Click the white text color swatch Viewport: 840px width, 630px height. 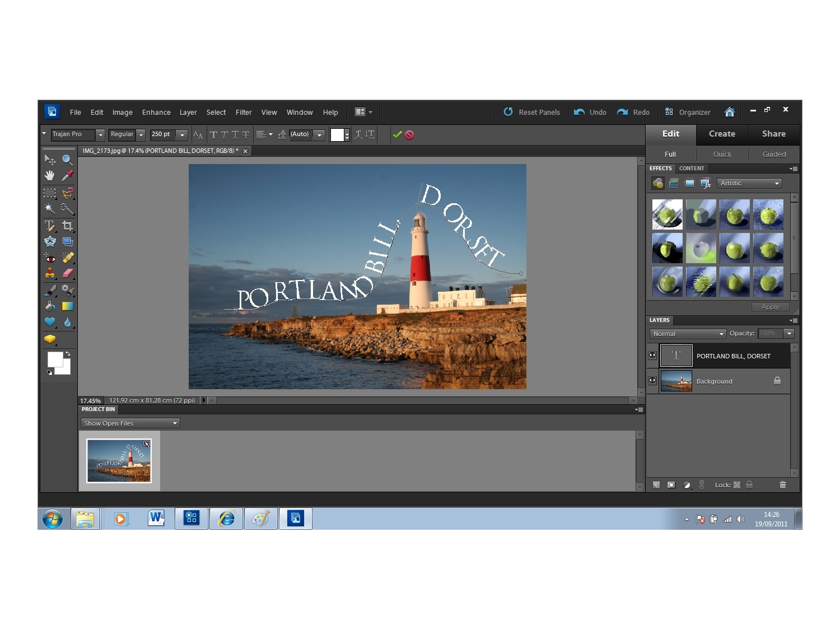click(337, 135)
